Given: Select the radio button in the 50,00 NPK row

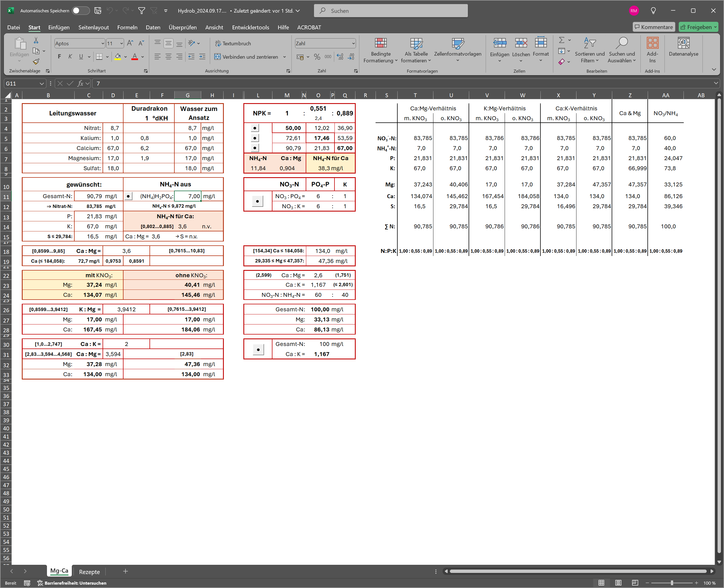Looking at the screenshot, I should tap(255, 128).
